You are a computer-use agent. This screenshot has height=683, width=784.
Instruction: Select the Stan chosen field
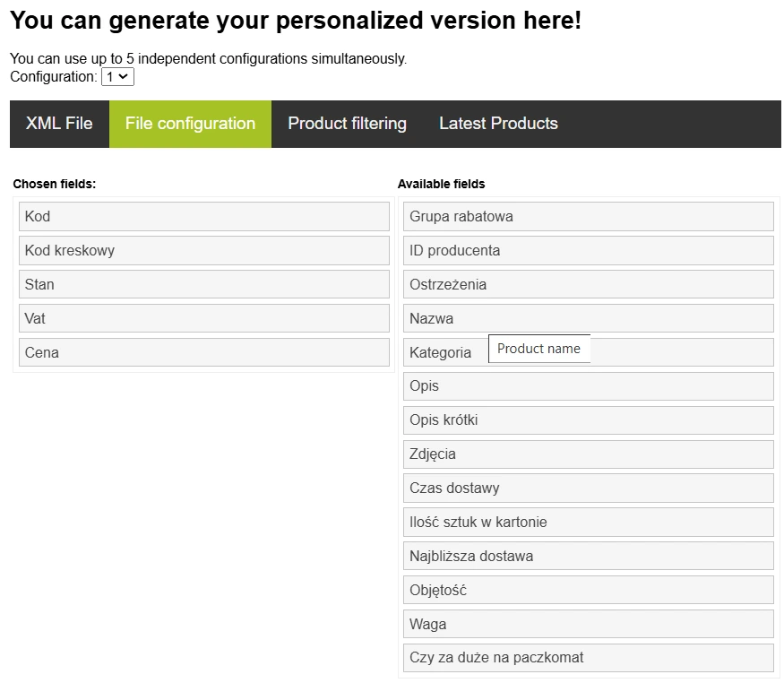click(204, 284)
